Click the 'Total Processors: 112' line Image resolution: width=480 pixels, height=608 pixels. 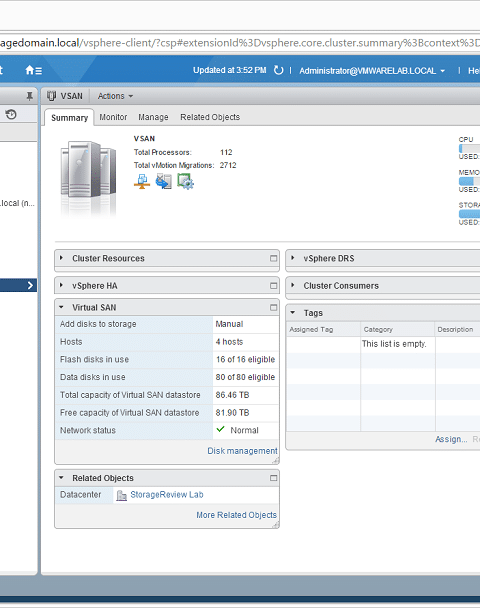point(183,152)
